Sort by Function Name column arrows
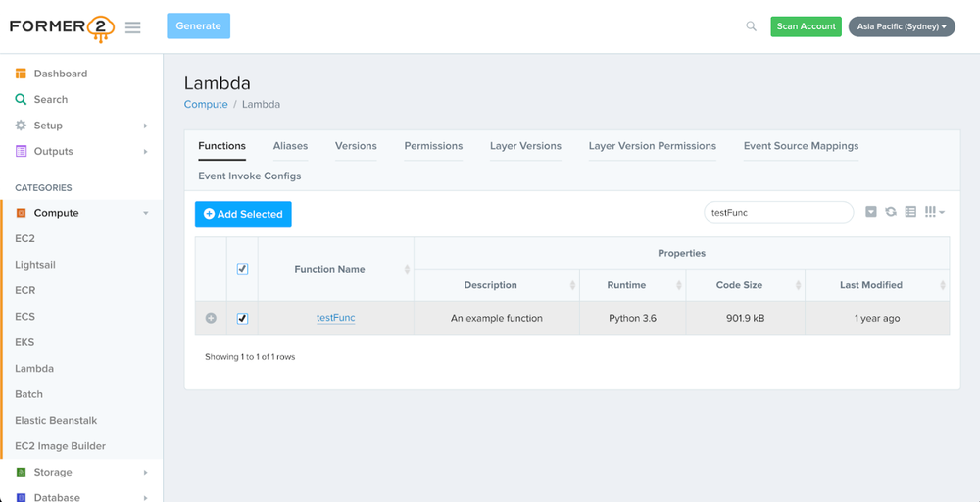Screen dimensions: 980x502 pyautogui.click(x=407, y=269)
